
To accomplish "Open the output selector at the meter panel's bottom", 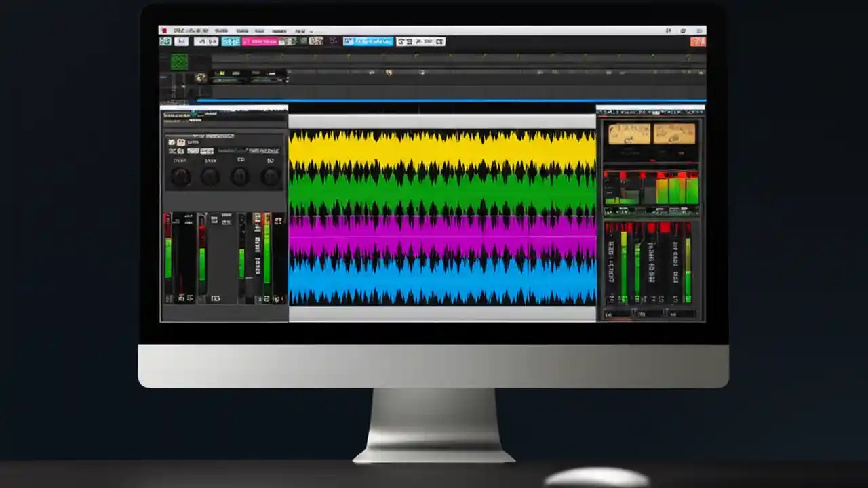I will [651, 314].
